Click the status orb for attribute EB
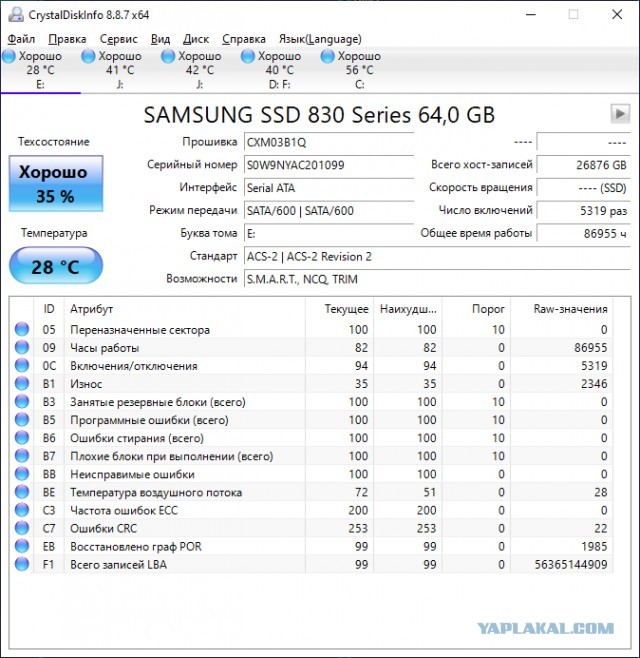640x658 pixels. [x=22, y=546]
